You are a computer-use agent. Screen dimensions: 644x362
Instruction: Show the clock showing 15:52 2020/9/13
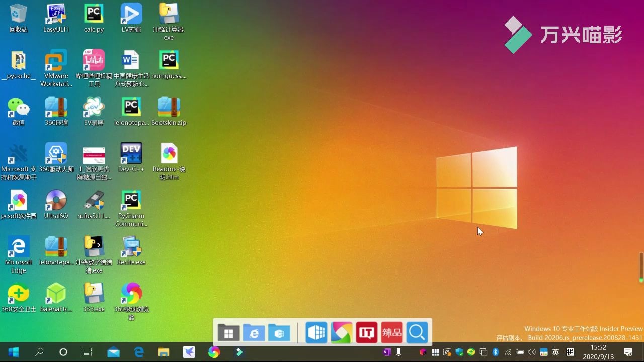598,352
